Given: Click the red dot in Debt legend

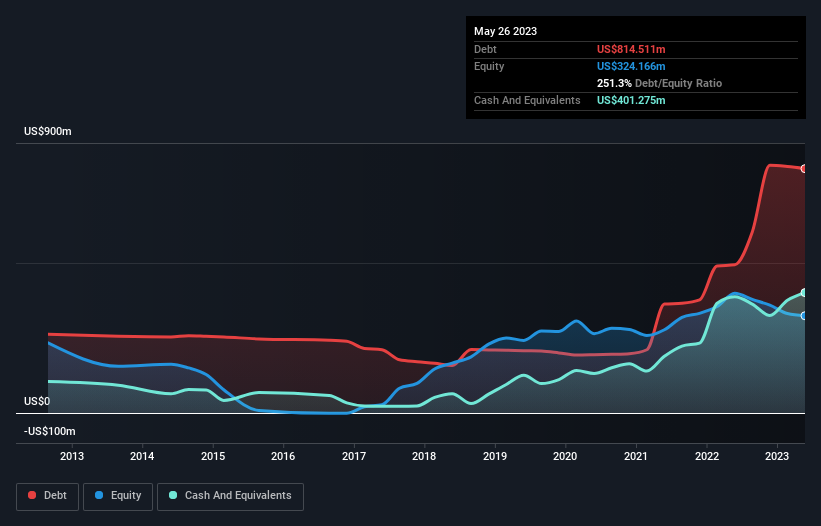Looking at the screenshot, I should point(32,495).
